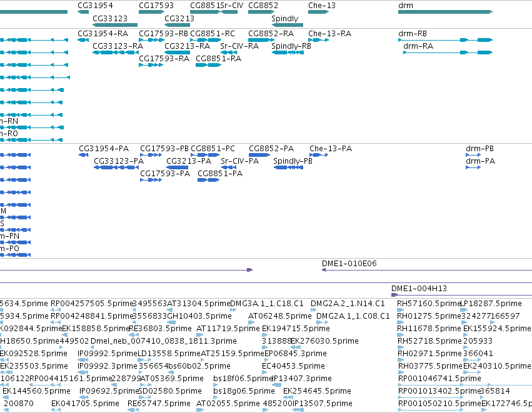Click the CG33123 gene bar
The height and width of the screenshot is (413, 532).
pos(115,25)
